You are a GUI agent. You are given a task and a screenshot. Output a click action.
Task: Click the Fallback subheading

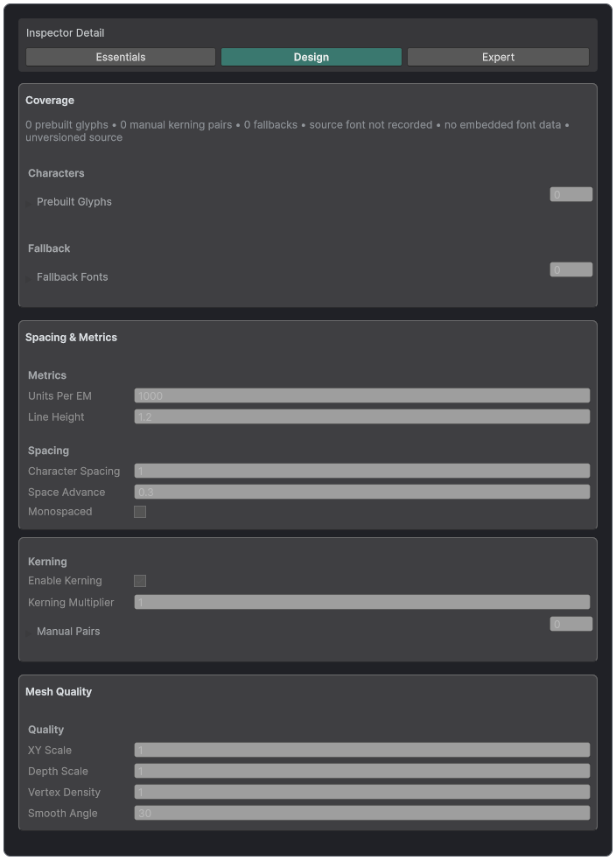coord(49,248)
